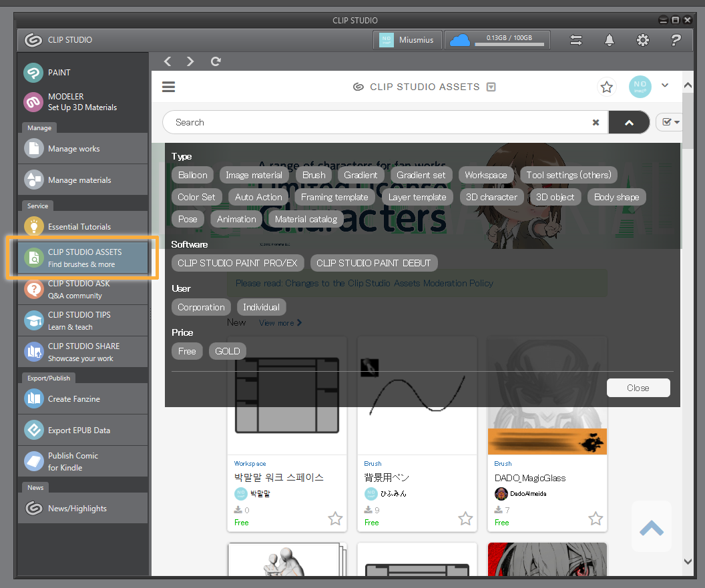Open the Miusmius account button
The width and height of the screenshot is (705, 588).
point(407,40)
